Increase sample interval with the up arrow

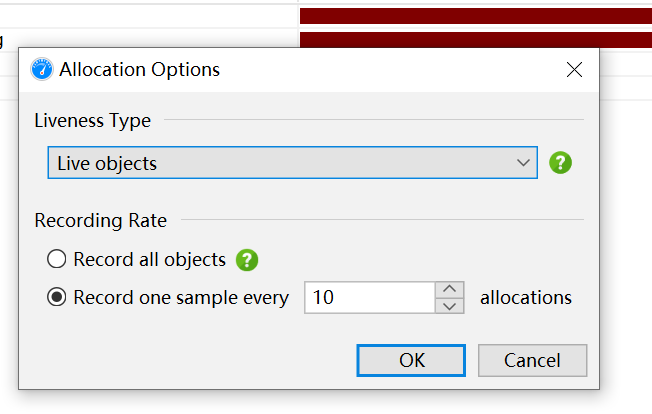point(451,289)
